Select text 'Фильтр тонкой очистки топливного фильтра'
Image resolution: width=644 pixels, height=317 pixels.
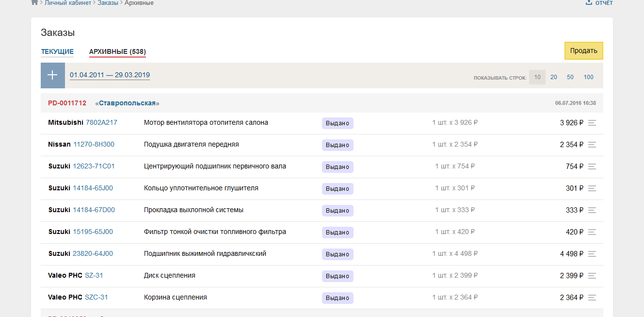click(215, 232)
